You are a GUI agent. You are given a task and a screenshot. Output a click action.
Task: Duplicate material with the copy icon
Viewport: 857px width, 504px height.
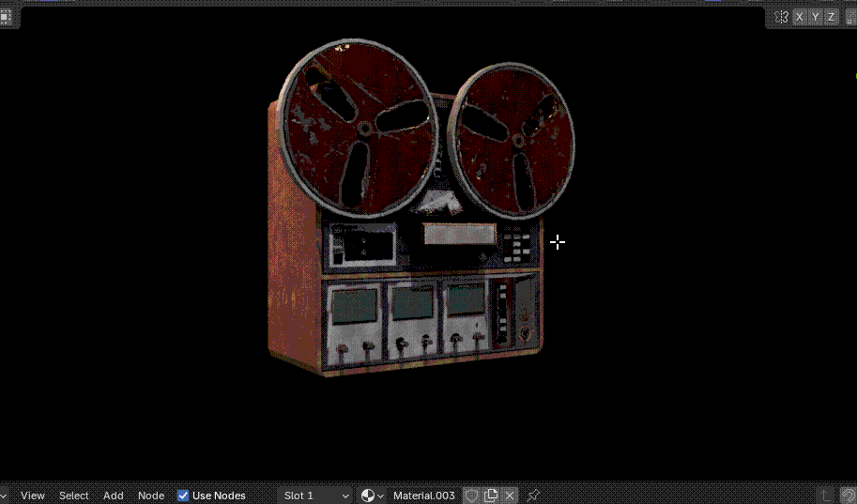(491, 496)
